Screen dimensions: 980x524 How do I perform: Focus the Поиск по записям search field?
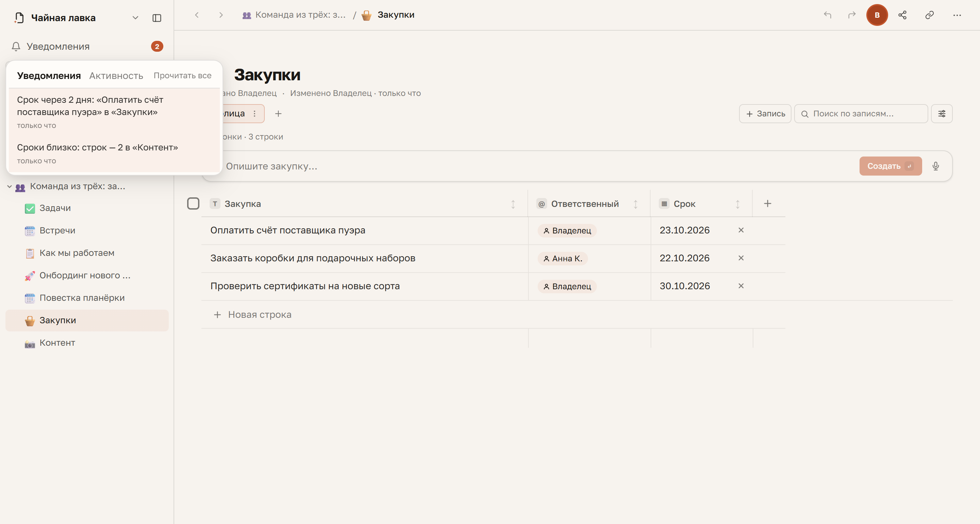(x=861, y=114)
